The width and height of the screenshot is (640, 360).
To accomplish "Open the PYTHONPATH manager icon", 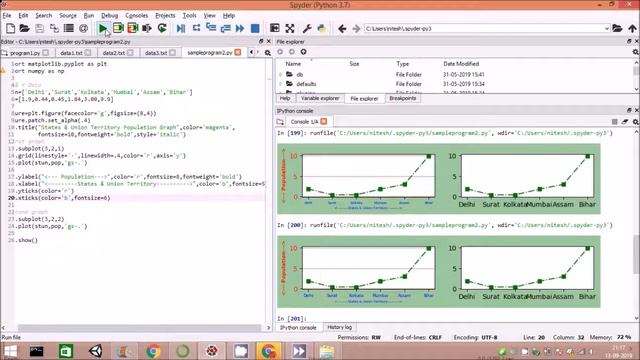I will click(x=322, y=28).
